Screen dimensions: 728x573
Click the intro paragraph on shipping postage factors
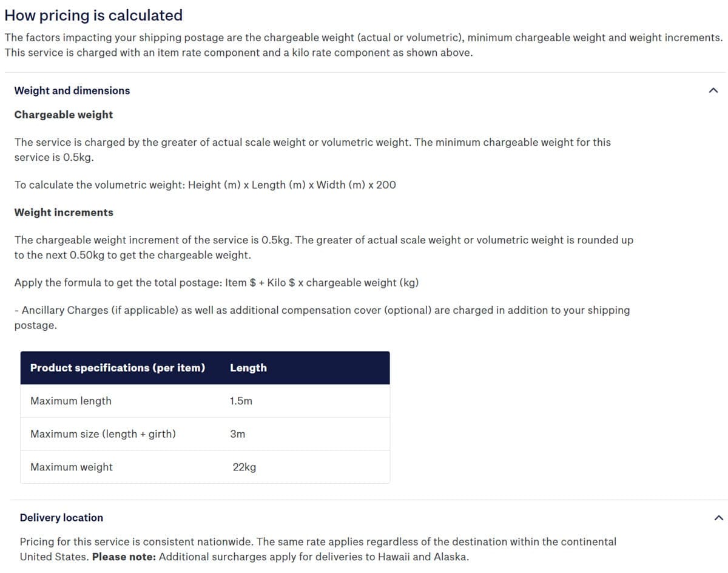click(x=363, y=45)
